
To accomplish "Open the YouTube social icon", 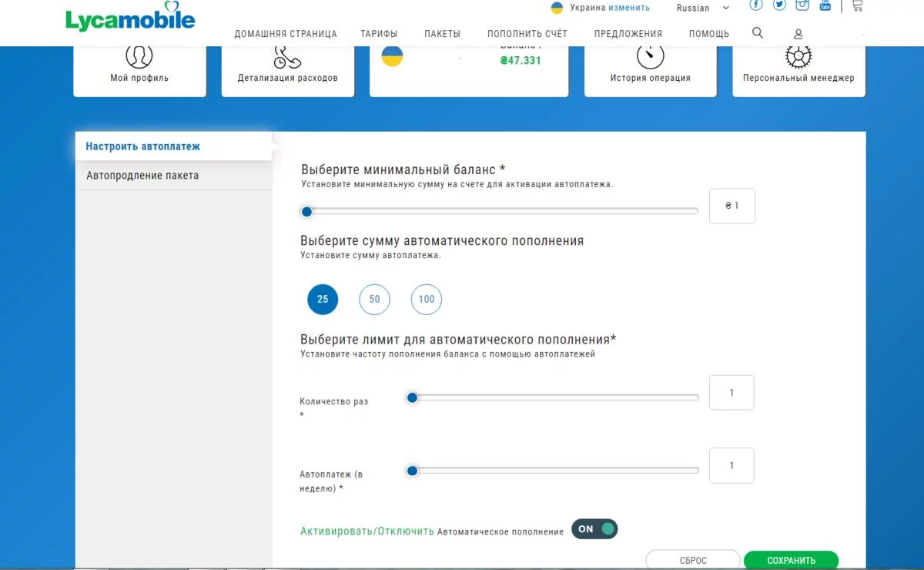I will (825, 5).
